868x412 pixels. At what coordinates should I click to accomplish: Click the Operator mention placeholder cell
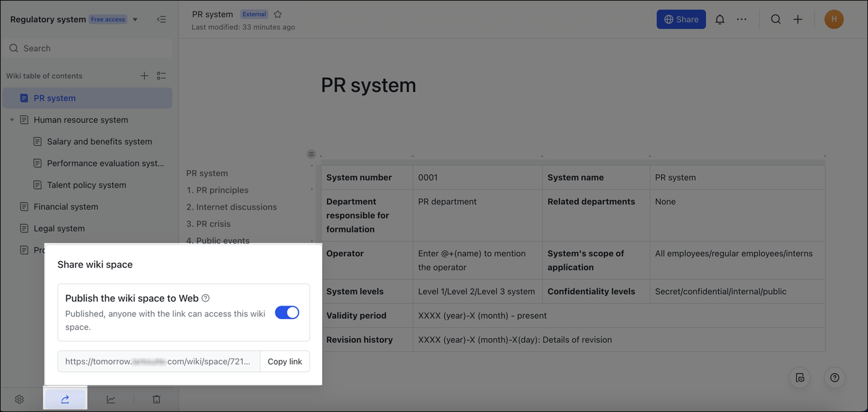coord(477,260)
